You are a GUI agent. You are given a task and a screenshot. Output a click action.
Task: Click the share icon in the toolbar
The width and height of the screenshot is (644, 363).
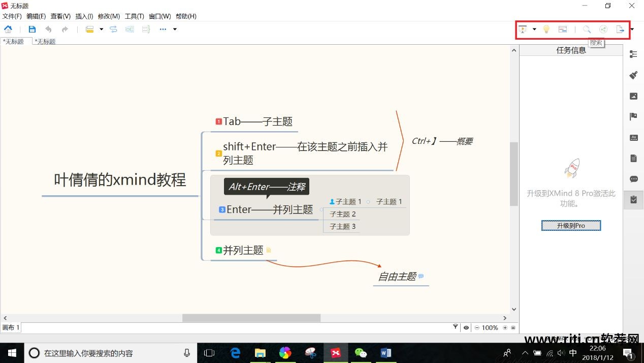603,29
